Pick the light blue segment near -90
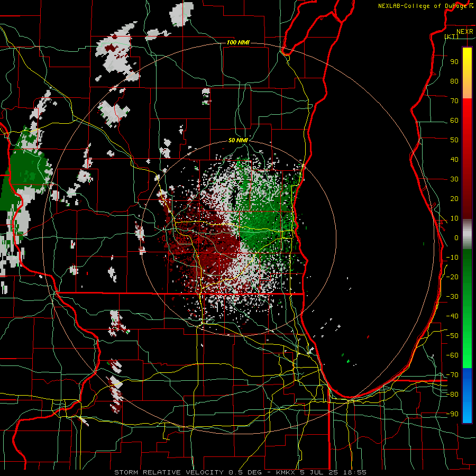Viewport: 476px width, 476px height. click(467, 411)
